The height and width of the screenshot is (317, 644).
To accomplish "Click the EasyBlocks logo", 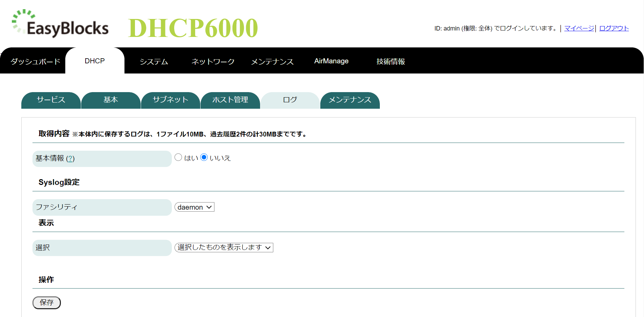I will point(60,24).
